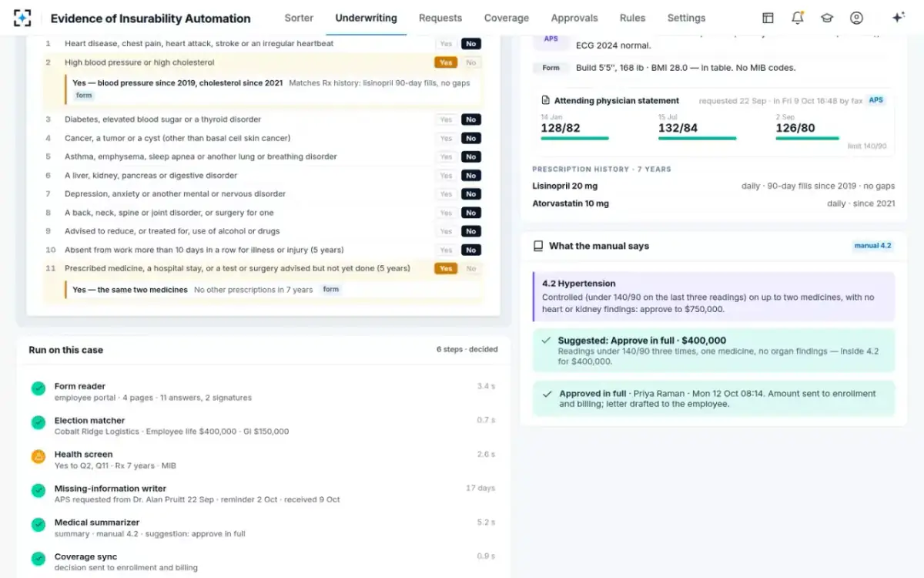
Task: Switch to the Rules tab
Action: pos(633,18)
